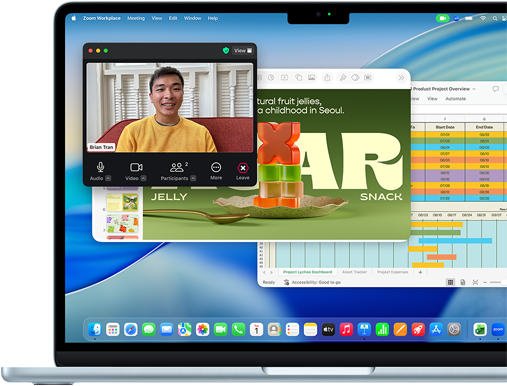The width and height of the screenshot is (507, 386).
Task: Open Launchpad from the Dock
Action: click(x=113, y=330)
